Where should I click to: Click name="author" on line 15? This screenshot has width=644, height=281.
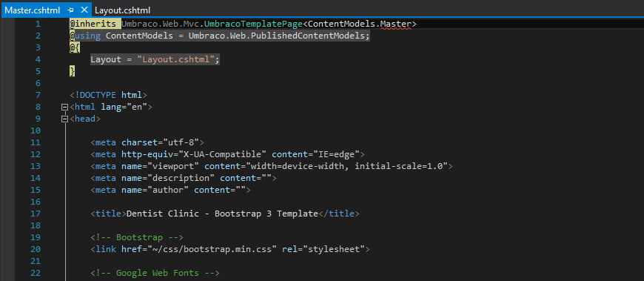[x=155, y=190]
